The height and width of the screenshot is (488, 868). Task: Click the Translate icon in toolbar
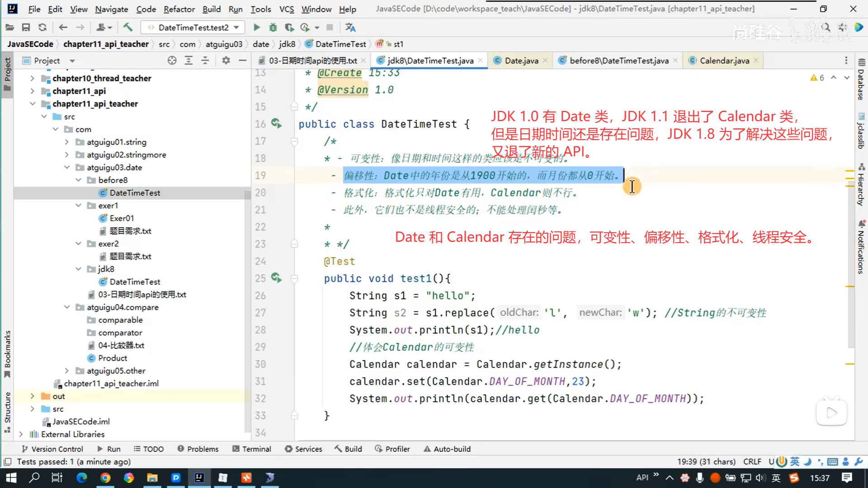[x=350, y=28]
